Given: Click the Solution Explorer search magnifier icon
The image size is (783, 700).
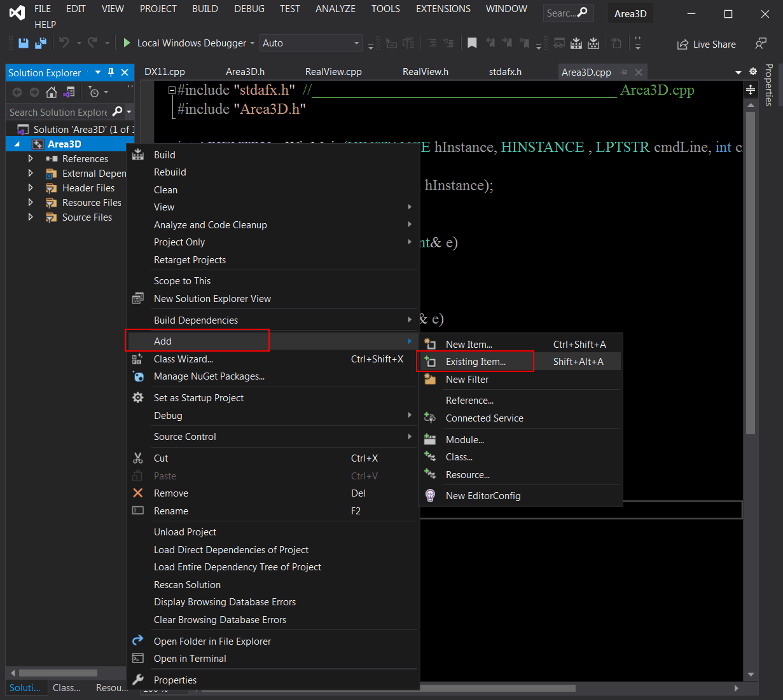Looking at the screenshot, I should (117, 112).
